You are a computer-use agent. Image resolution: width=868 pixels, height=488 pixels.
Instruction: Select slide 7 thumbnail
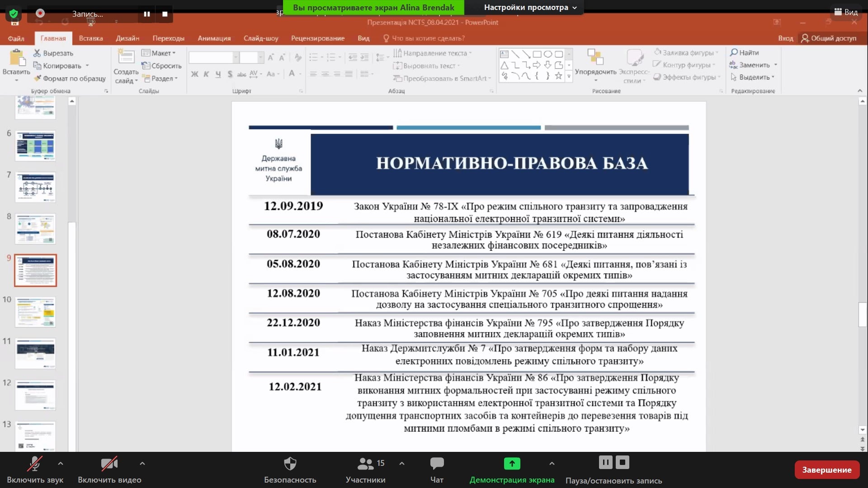[35, 187]
